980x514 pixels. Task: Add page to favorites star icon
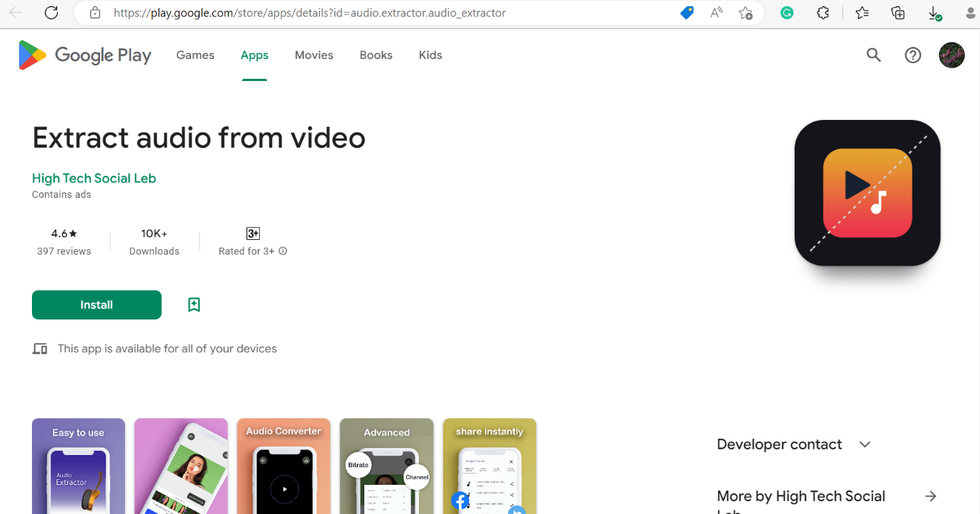[x=746, y=13]
